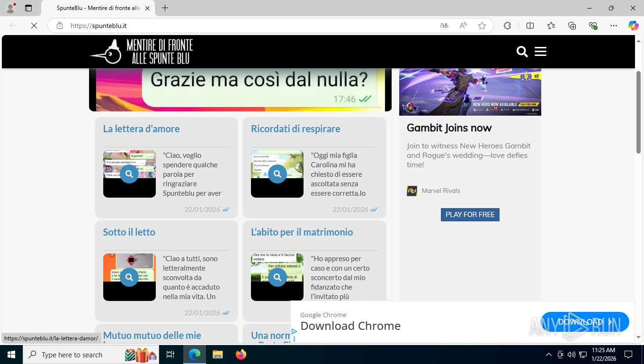The height and width of the screenshot is (364, 644).
Task: Open the Settings and more ellipsis menu
Action: (x=614, y=26)
